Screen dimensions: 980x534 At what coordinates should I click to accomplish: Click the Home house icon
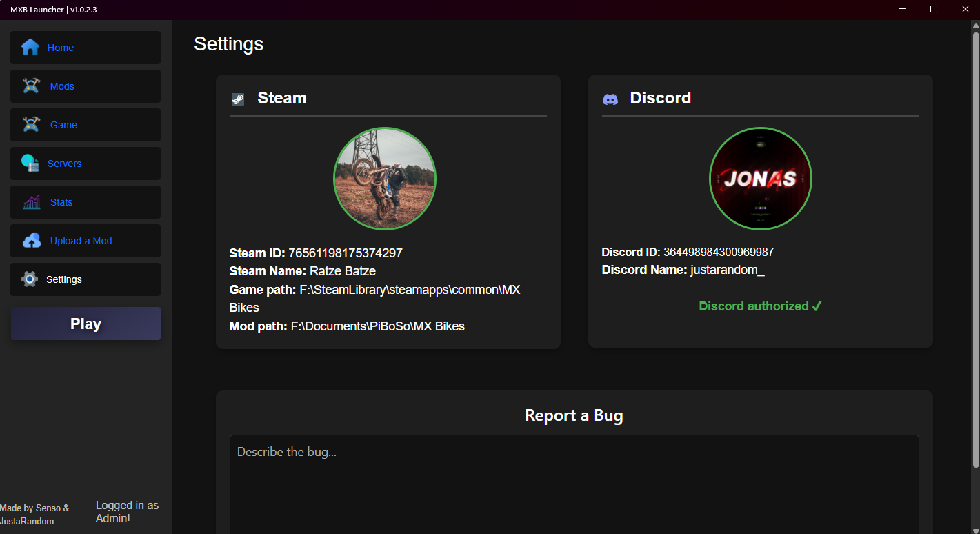pos(30,48)
